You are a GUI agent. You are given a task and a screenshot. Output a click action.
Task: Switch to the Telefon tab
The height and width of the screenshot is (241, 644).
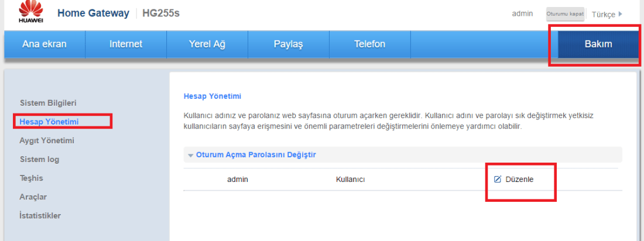point(369,44)
